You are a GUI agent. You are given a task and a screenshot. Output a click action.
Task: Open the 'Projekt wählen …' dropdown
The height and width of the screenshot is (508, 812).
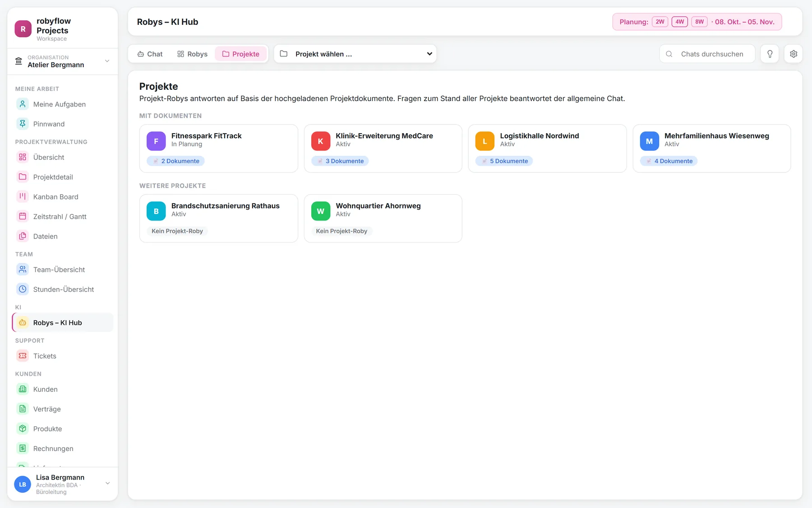(355, 54)
